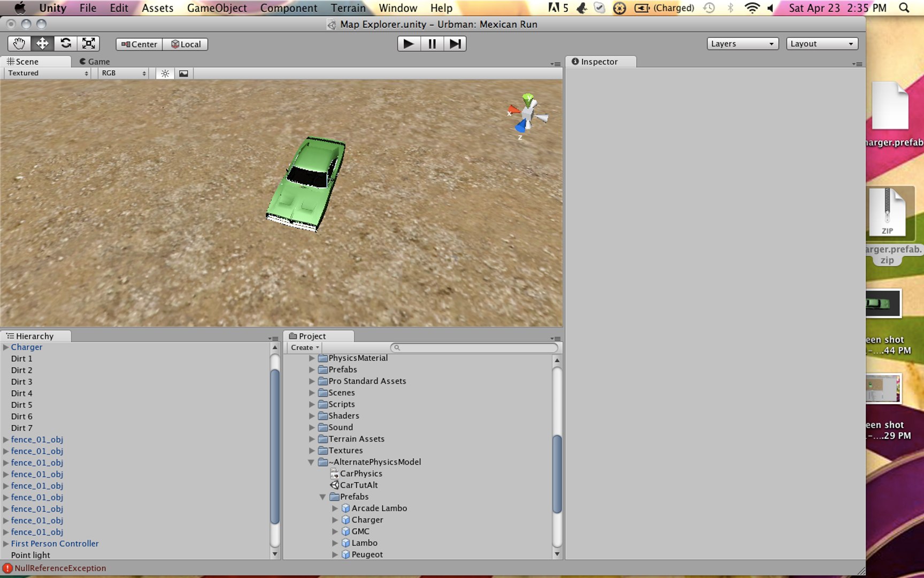The height and width of the screenshot is (578, 924).
Task: Select the Scale transform tool
Action: tap(88, 44)
